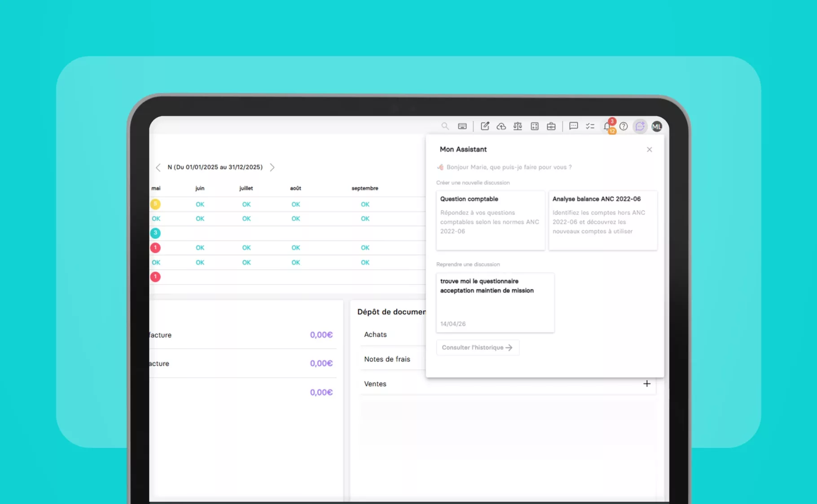Click the edit note pencil icon
The width and height of the screenshot is (817, 504).
click(485, 126)
